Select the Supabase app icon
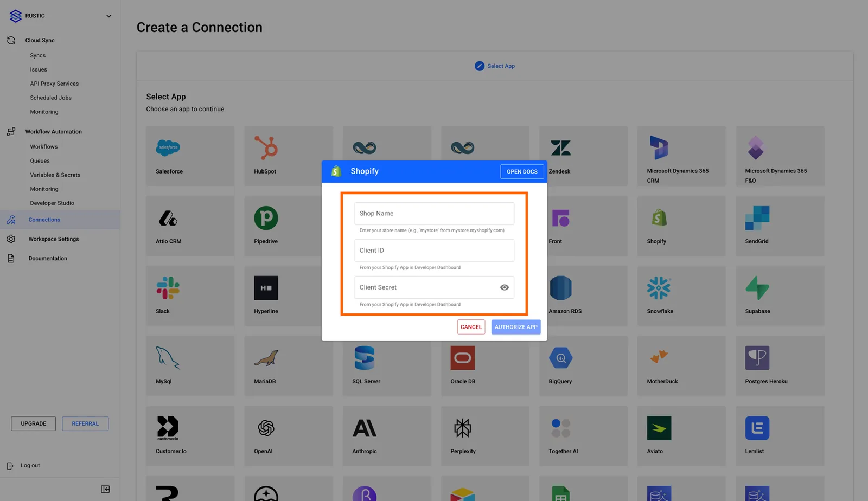868x501 pixels. click(x=757, y=288)
